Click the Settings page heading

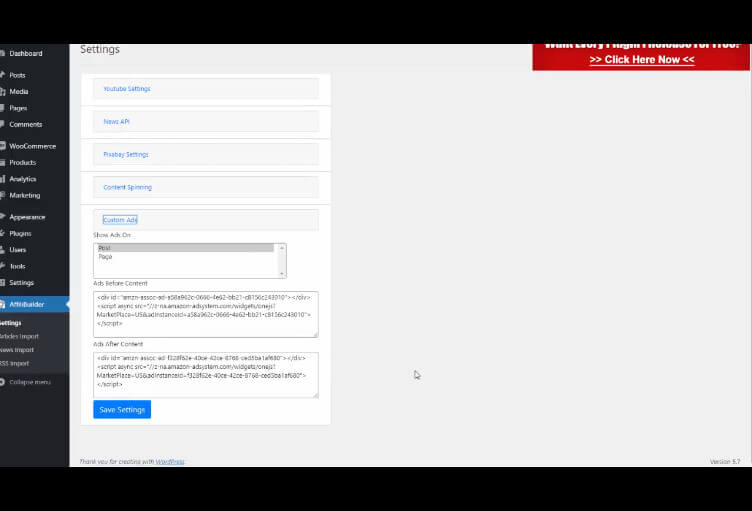pos(100,49)
